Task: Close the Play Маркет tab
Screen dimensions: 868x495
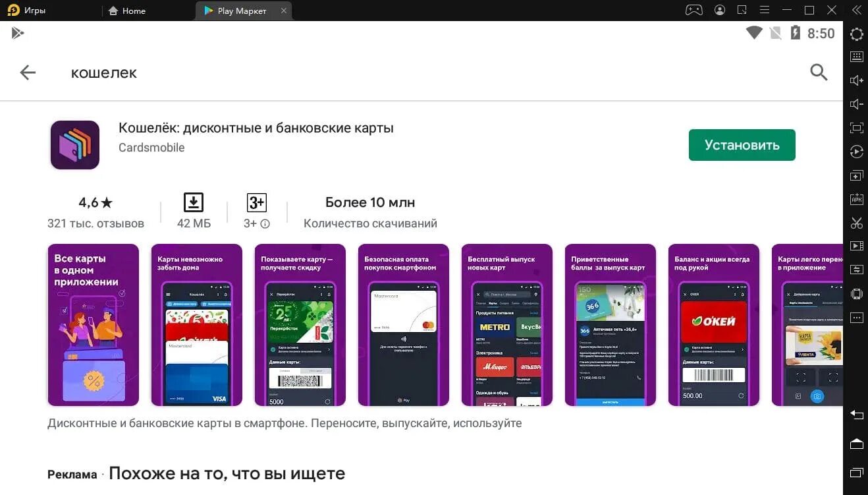Action: click(284, 11)
